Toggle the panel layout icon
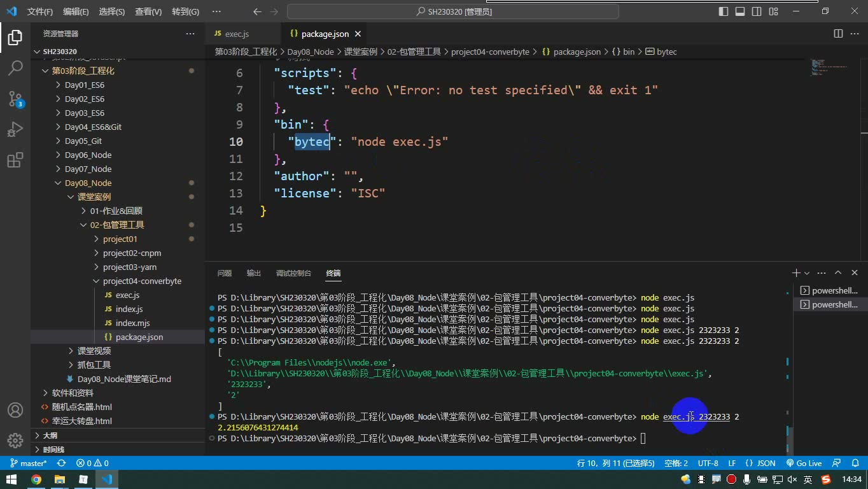The image size is (868, 489). pyautogui.click(x=740, y=11)
